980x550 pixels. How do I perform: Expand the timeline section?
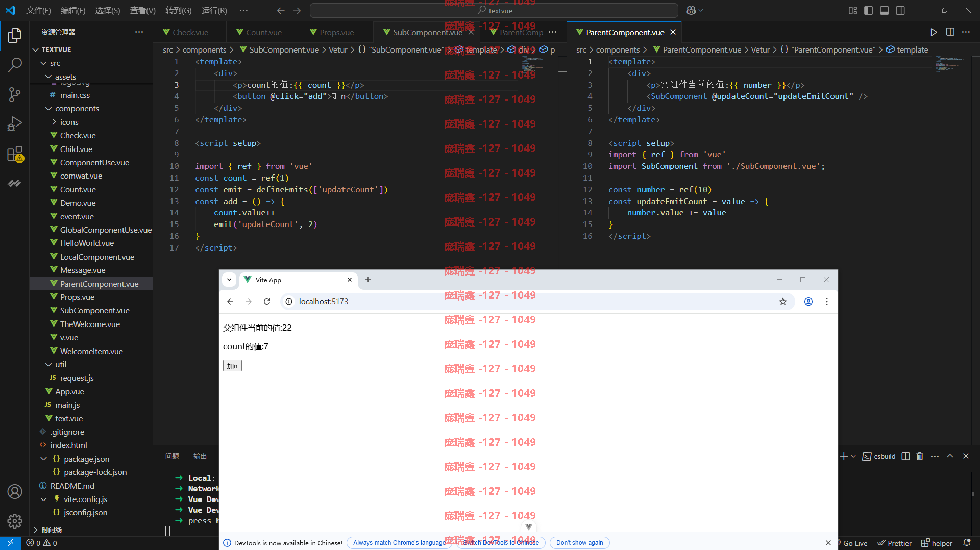[36, 530]
